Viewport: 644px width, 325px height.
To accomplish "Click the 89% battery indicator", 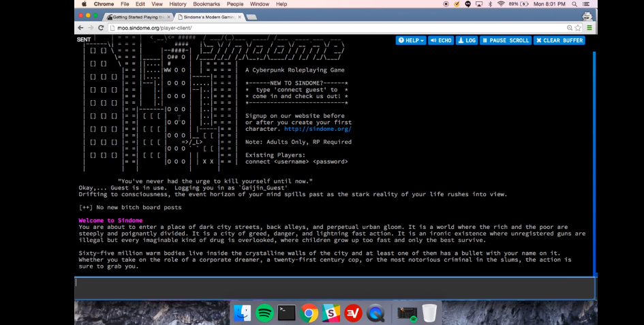I will click(x=519, y=4).
